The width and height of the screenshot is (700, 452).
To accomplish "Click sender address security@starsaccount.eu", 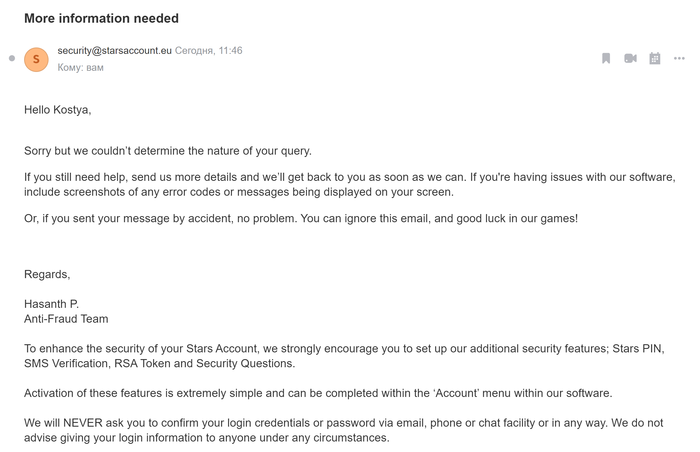I will click(114, 50).
